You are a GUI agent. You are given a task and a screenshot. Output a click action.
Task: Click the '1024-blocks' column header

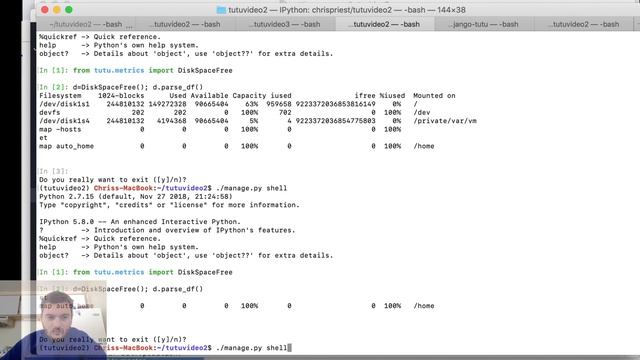click(121, 96)
